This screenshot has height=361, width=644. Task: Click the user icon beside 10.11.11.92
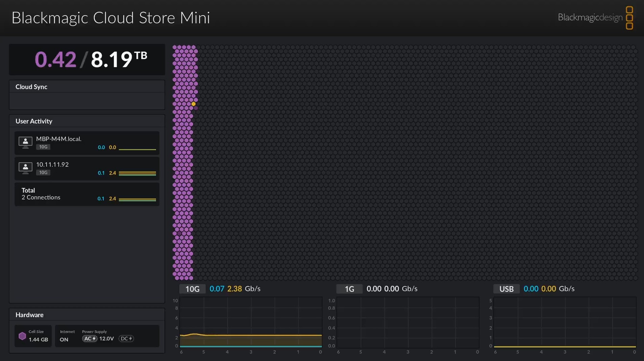[25, 168]
